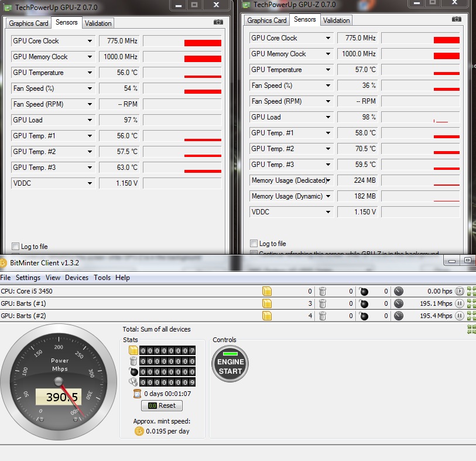The height and width of the screenshot is (461, 476).
Task: Open Fan Speed (%) dropdown in left GPU-Z
Action: (x=90, y=88)
